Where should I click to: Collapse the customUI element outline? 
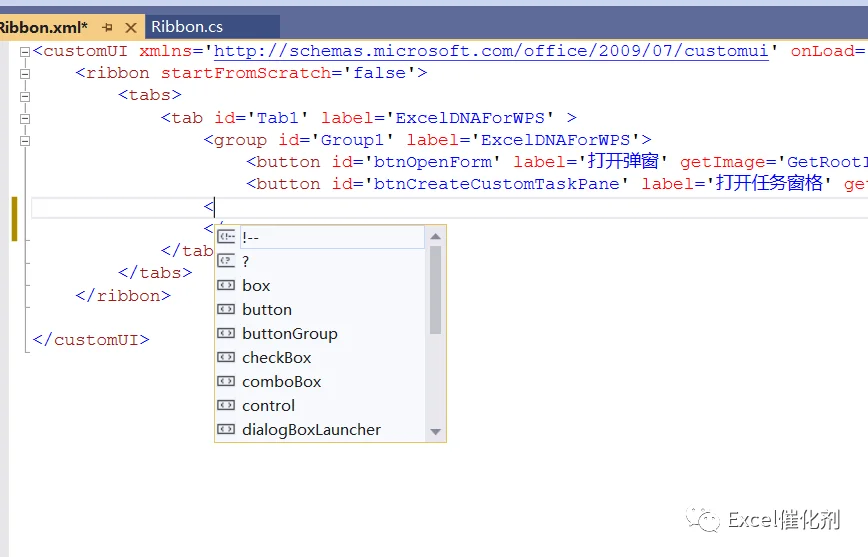tap(24, 51)
